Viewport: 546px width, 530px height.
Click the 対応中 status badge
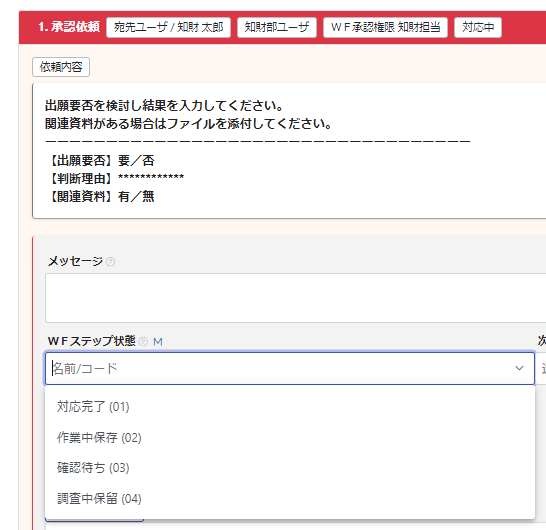click(x=478, y=27)
